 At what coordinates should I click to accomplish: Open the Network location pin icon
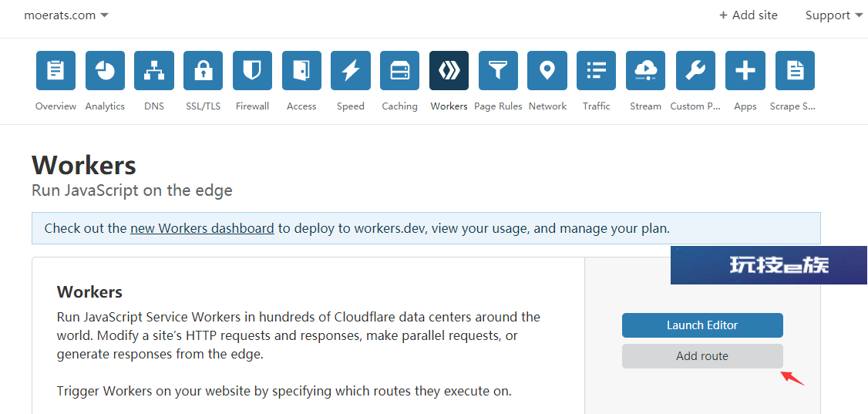pyautogui.click(x=547, y=70)
